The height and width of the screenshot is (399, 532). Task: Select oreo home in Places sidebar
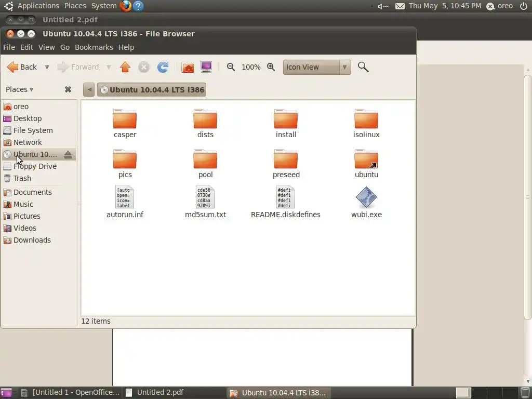[x=39, y=107]
